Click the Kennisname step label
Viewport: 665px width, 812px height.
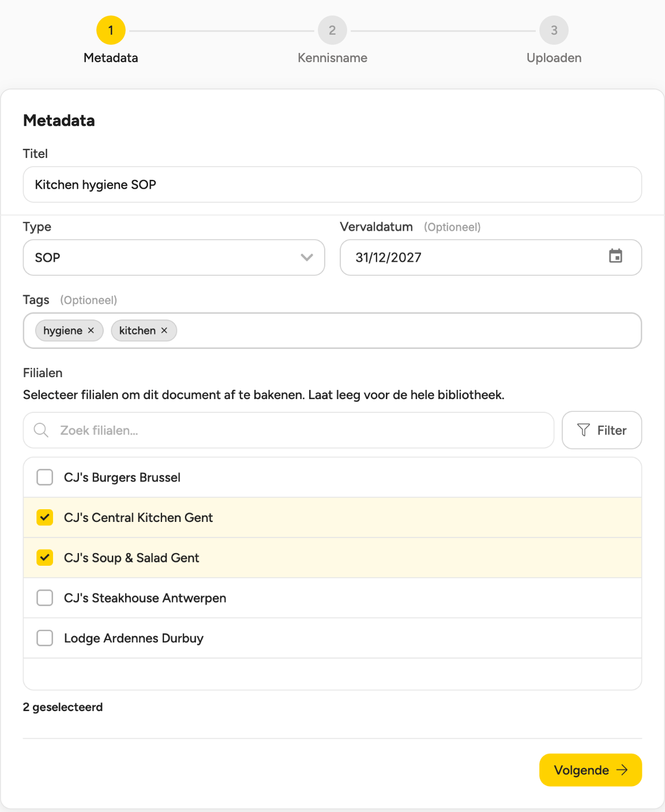pyautogui.click(x=332, y=58)
